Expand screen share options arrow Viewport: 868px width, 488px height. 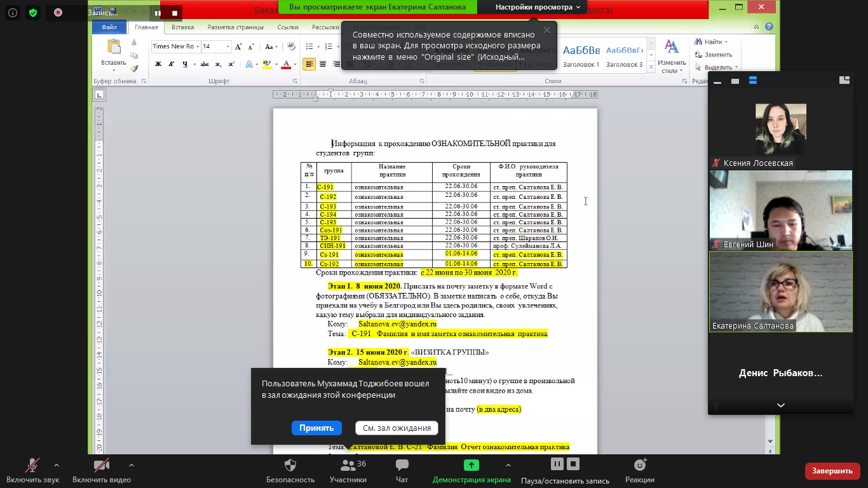(508, 464)
